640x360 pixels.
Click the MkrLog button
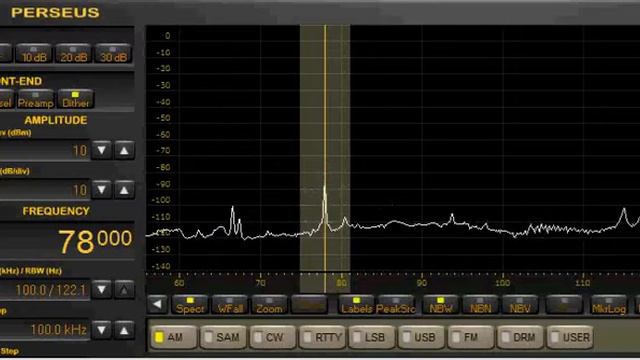pyautogui.click(x=609, y=305)
